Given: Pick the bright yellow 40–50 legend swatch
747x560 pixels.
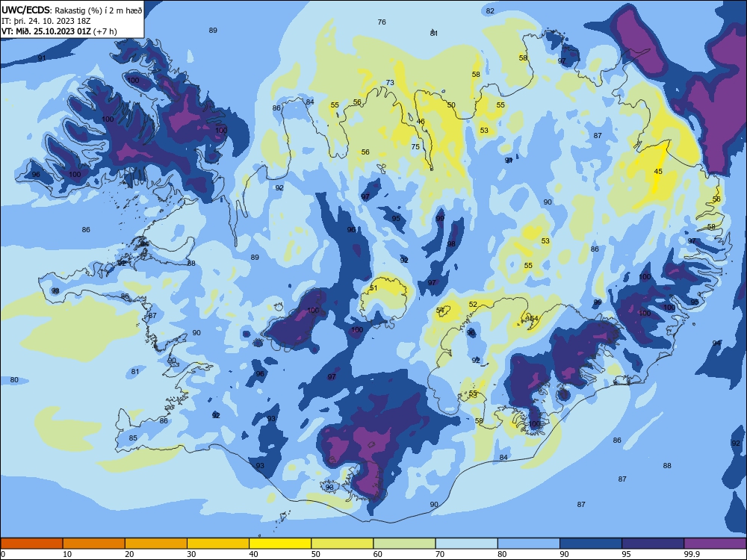Looking at the screenshot, I should click(280, 544).
